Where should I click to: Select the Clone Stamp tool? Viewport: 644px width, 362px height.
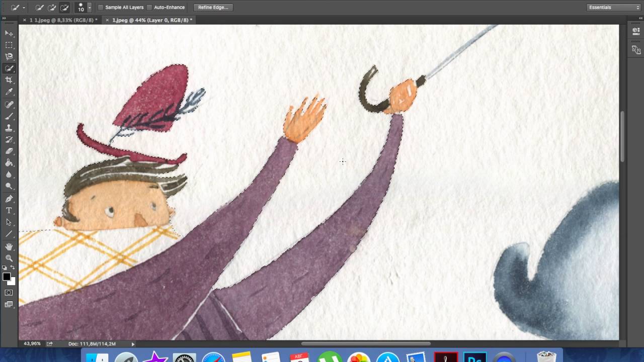click(9, 128)
